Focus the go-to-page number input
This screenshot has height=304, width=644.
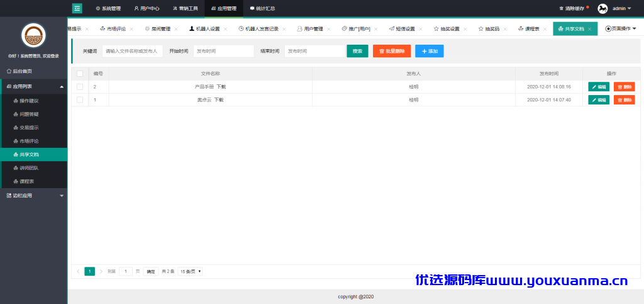pos(126,271)
